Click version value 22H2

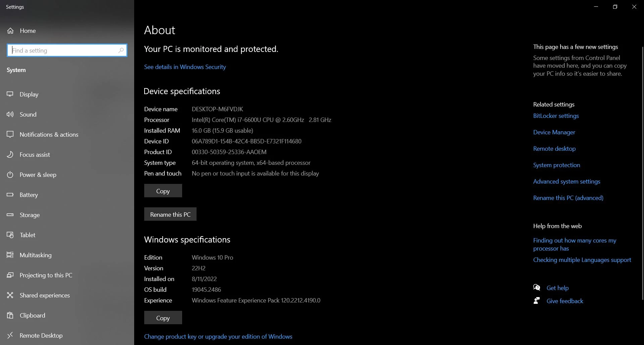pyautogui.click(x=199, y=268)
